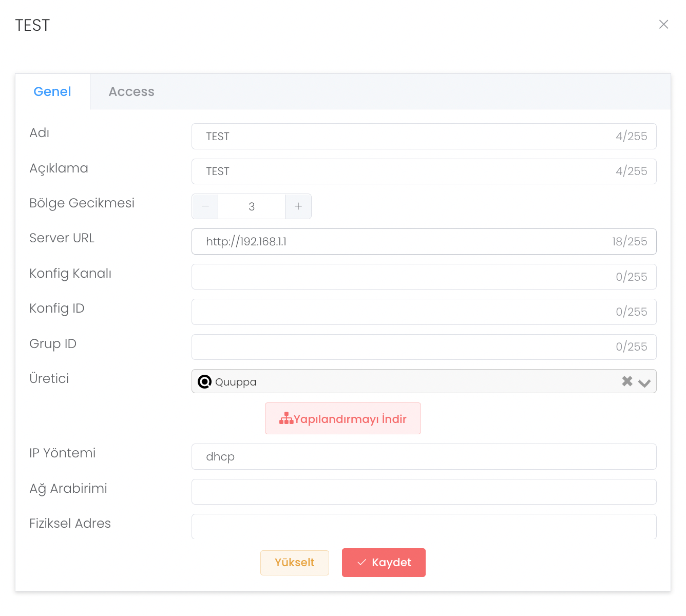Select the IP Yöntemi field showing dhcp
The width and height of the screenshot is (686, 616).
(x=424, y=457)
